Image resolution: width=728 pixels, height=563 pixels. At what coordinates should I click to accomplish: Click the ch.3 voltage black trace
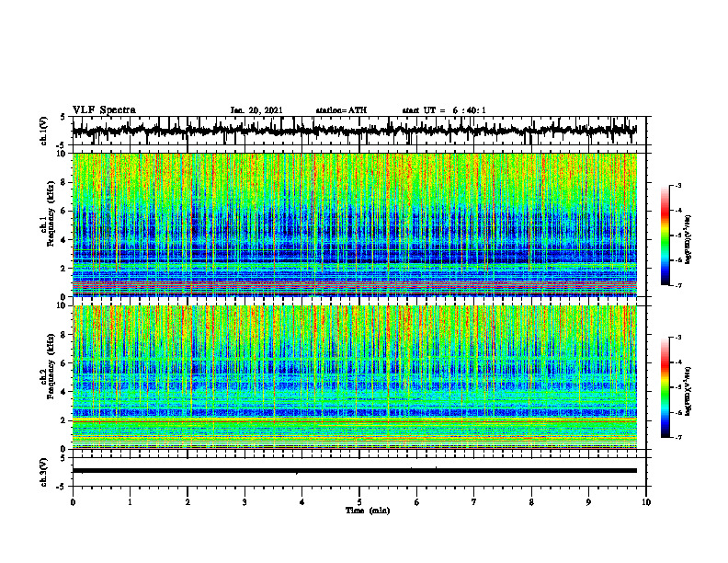355,471
